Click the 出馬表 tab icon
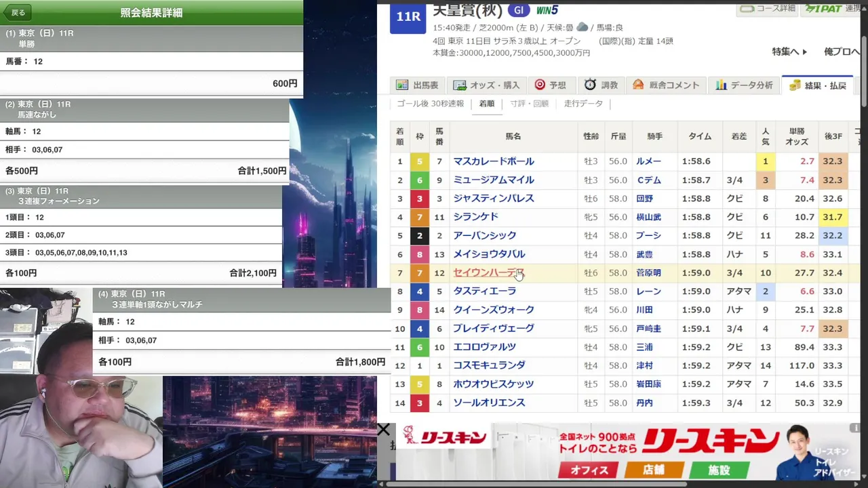Screen dimensions: 868x488 [402, 85]
